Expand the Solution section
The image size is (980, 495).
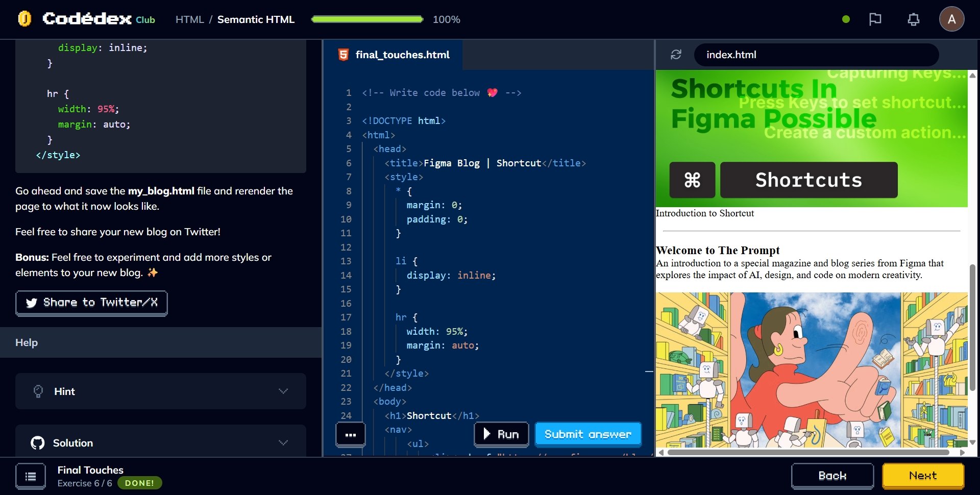pyautogui.click(x=161, y=442)
